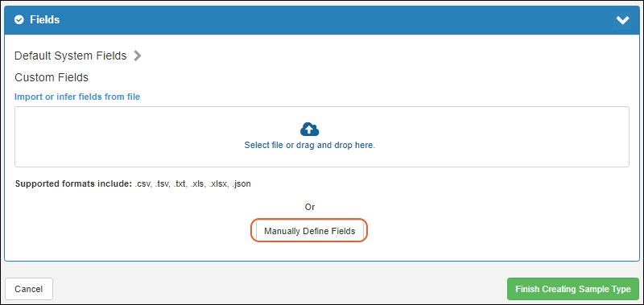Screen dimensions: 644x305
Task: Click the Fields header title text
Action: pyautogui.click(x=45, y=19)
